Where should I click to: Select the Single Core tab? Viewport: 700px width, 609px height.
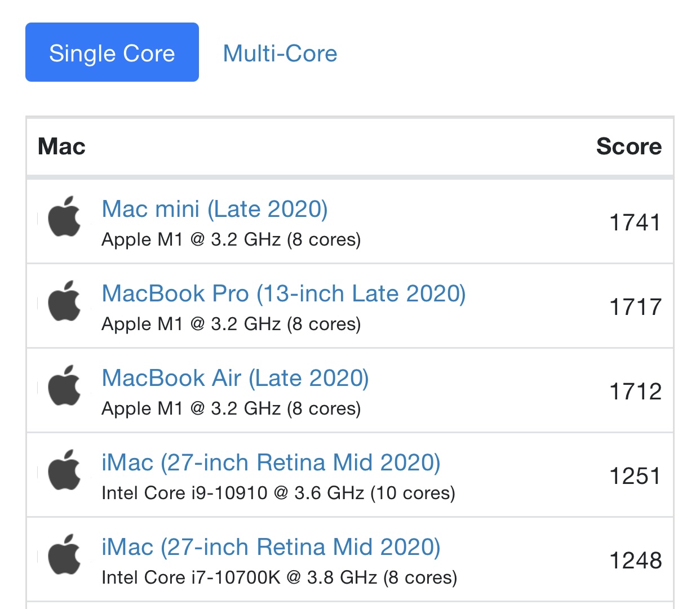pyautogui.click(x=112, y=52)
